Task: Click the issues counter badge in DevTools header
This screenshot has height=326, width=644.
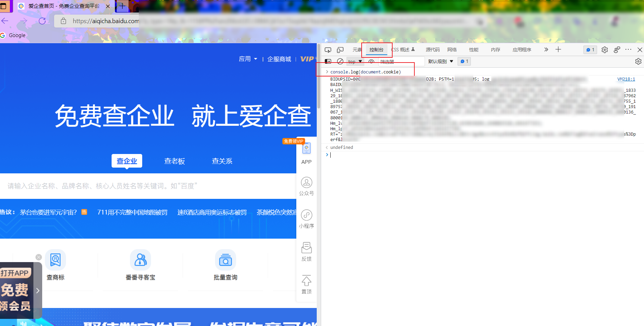Action: click(590, 50)
